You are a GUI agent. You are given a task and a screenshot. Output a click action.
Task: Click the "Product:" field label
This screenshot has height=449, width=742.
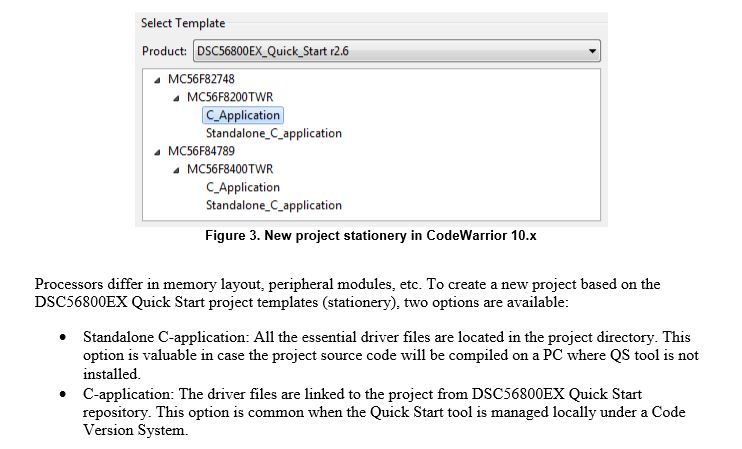tap(164, 50)
